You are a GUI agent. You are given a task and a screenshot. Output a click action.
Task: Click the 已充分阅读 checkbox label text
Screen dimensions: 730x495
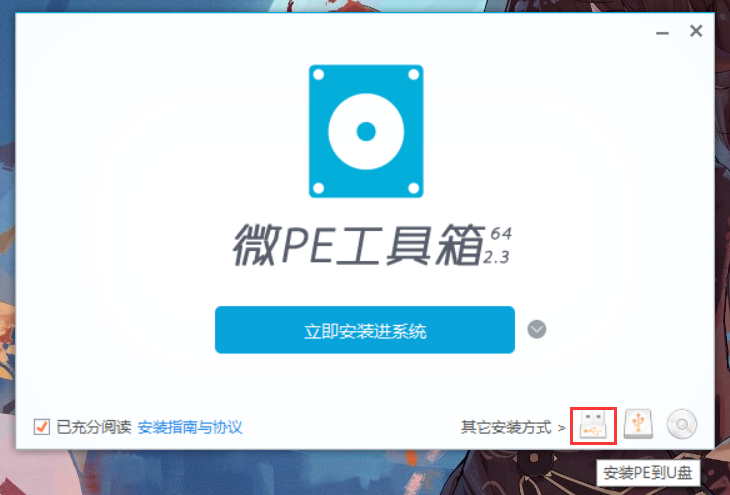tap(94, 427)
